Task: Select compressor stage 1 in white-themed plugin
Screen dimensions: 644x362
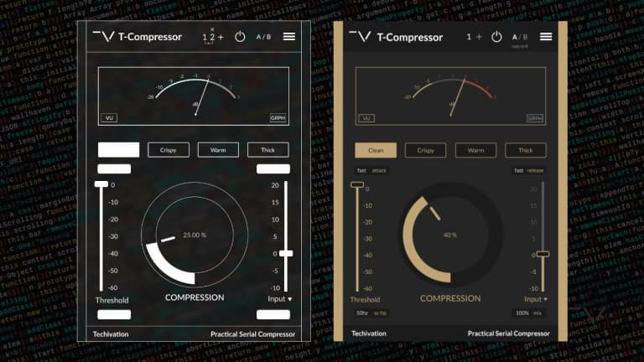Action: [x=205, y=38]
